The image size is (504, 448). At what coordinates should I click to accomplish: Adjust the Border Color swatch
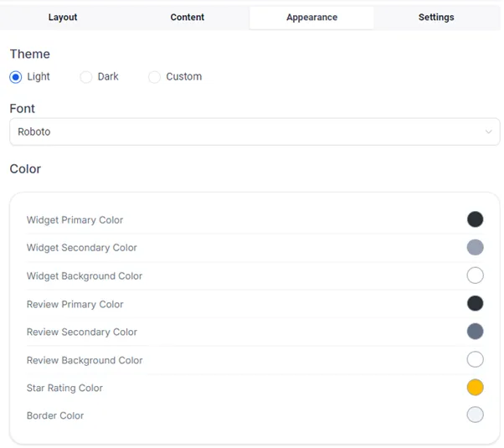coord(475,415)
